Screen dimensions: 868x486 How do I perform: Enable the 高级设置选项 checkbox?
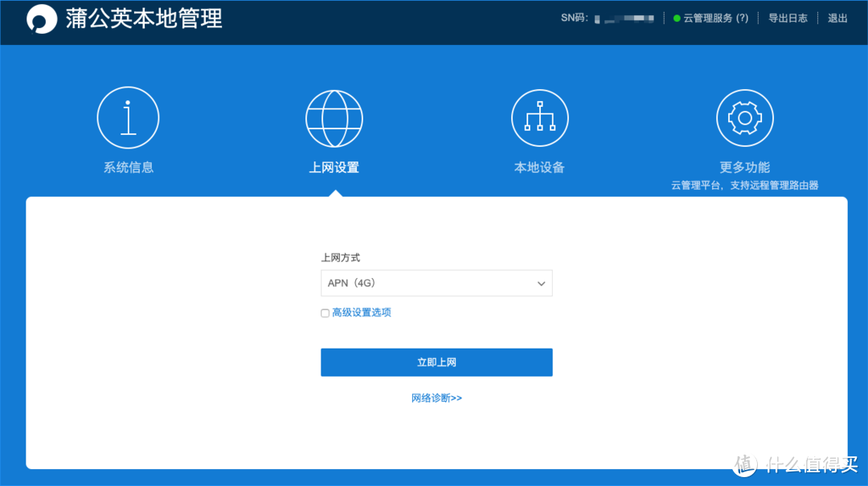point(325,312)
